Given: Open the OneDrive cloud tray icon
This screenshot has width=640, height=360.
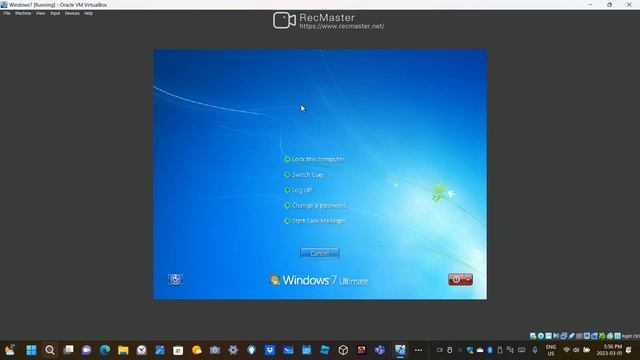Looking at the screenshot, I should pyautogui.click(x=480, y=350).
